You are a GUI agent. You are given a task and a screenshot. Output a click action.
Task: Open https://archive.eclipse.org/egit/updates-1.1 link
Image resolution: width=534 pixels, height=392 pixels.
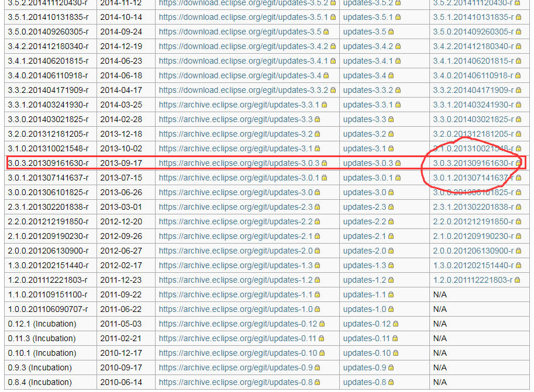pos(236,294)
